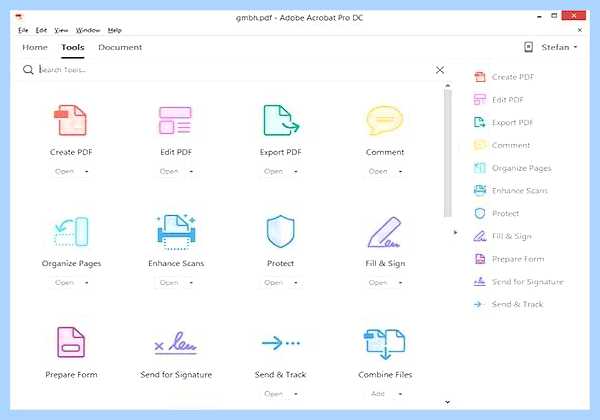Expand the dropdown arrow under Create PDF

click(x=86, y=172)
